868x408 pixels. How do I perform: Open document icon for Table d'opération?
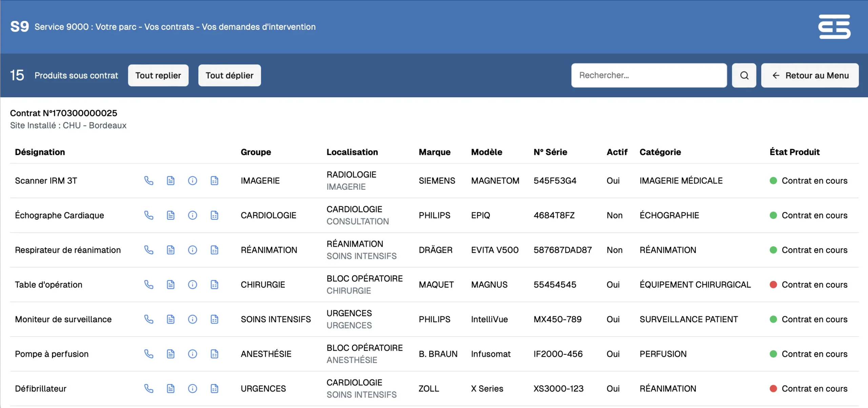pyautogui.click(x=171, y=284)
